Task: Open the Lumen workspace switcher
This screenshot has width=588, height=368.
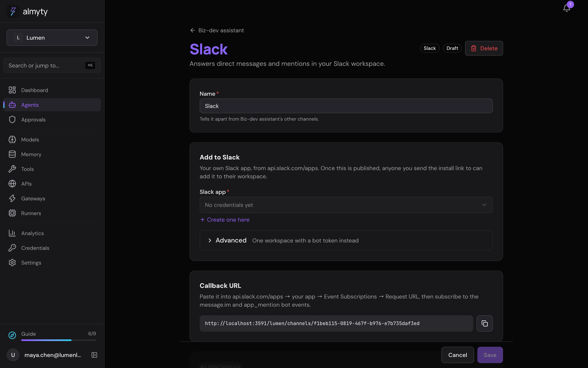Action: 52,38
